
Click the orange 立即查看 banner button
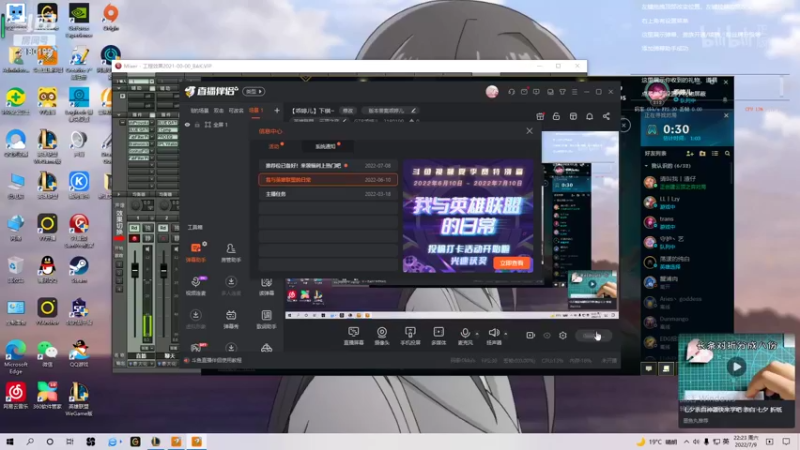(511, 263)
